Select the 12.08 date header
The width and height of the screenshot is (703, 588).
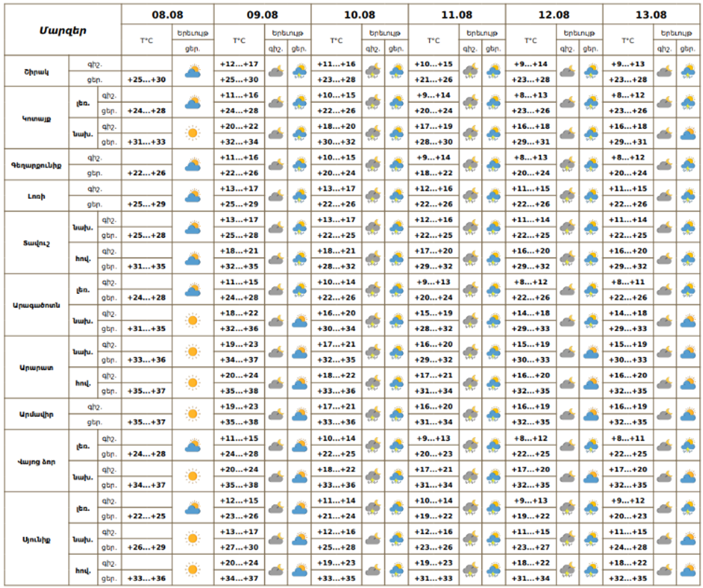pos(554,15)
